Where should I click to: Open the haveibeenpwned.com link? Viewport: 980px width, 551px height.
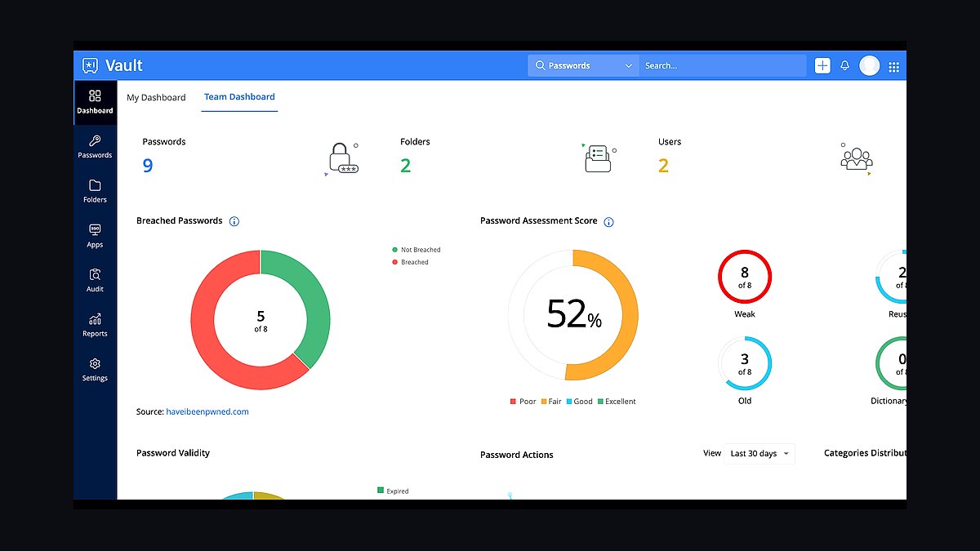207,412
